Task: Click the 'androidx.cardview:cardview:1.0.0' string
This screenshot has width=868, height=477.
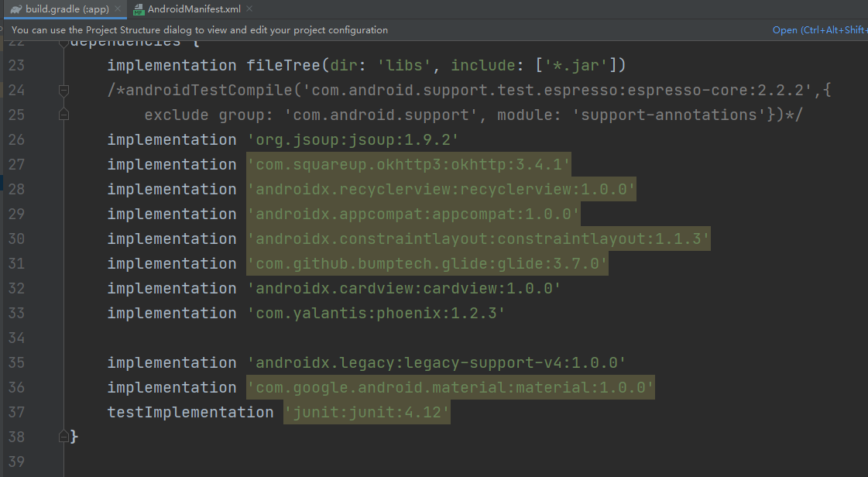Action: 404,288
